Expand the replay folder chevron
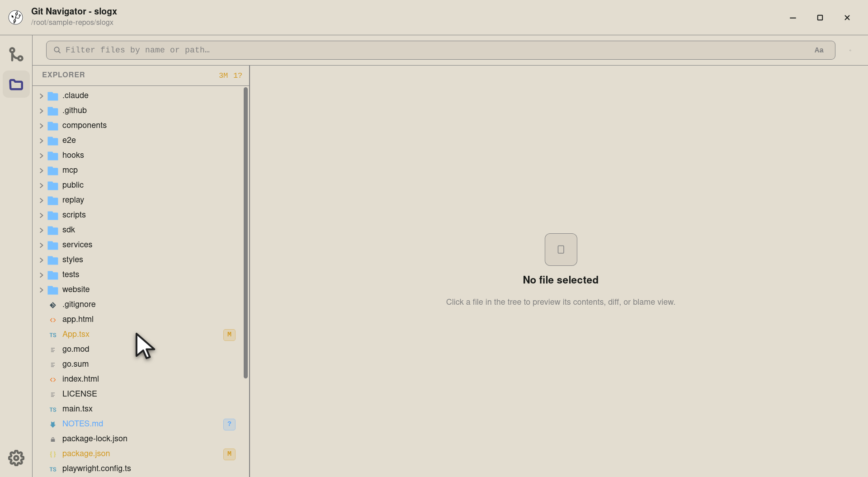 41,200
